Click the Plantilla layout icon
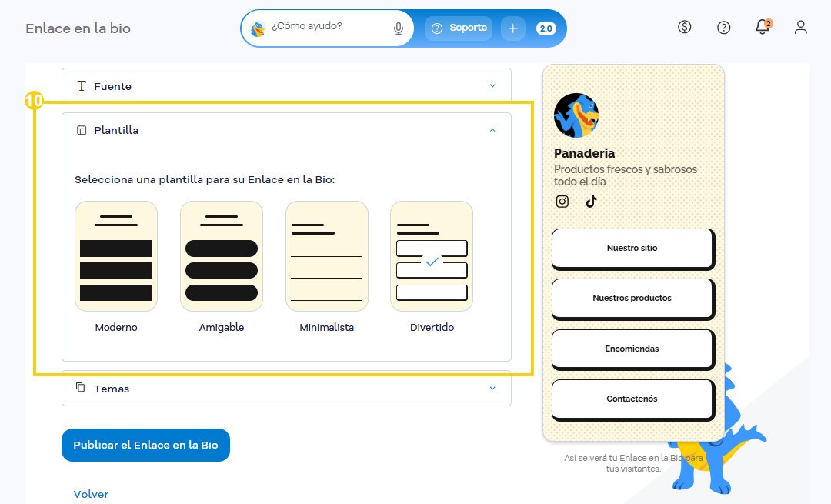 [81, 130]
